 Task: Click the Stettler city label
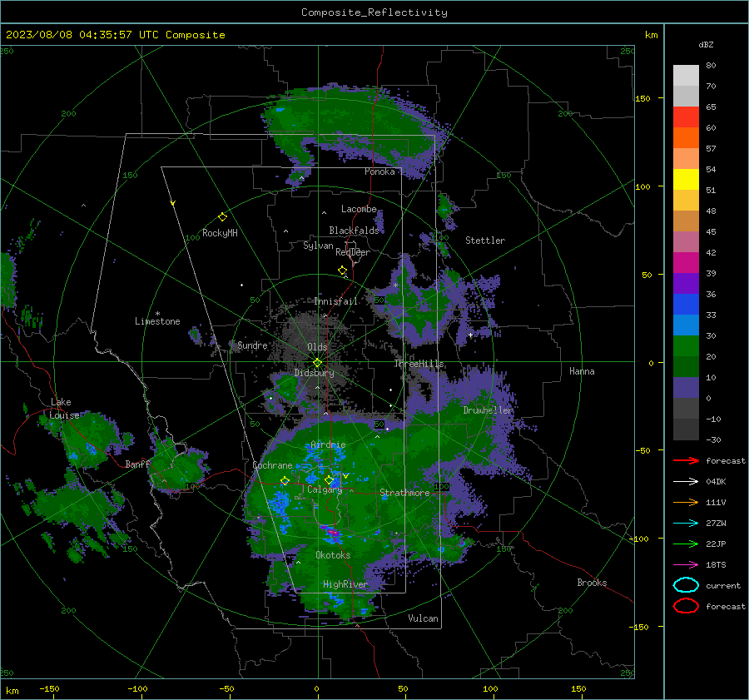click(x=485, y=241)
